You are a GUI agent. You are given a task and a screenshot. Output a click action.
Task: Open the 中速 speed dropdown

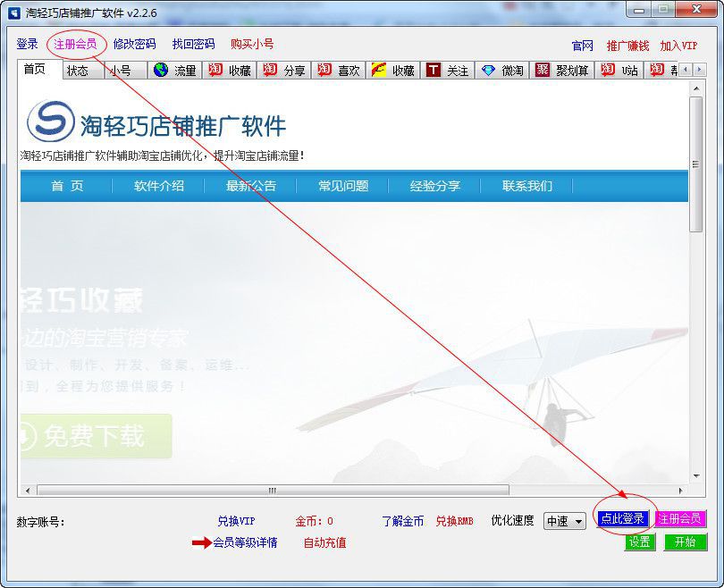(x=564, y=520)
